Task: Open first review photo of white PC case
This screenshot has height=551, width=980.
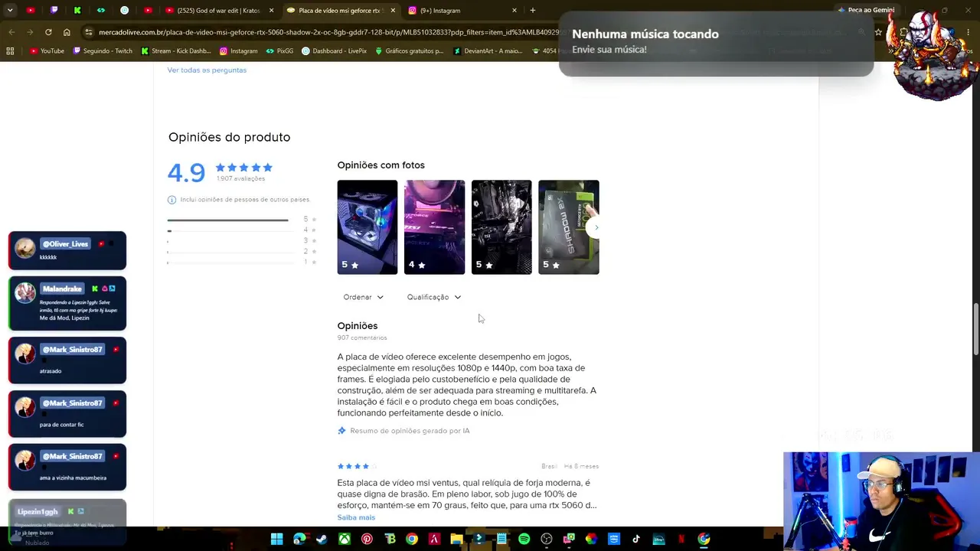Action: [367, 227]
